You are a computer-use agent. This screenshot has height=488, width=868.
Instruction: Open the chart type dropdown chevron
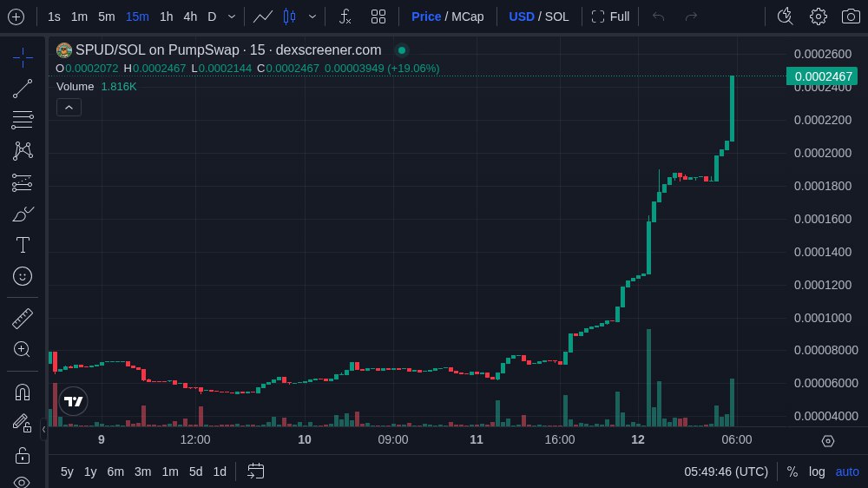pos(312,16)
